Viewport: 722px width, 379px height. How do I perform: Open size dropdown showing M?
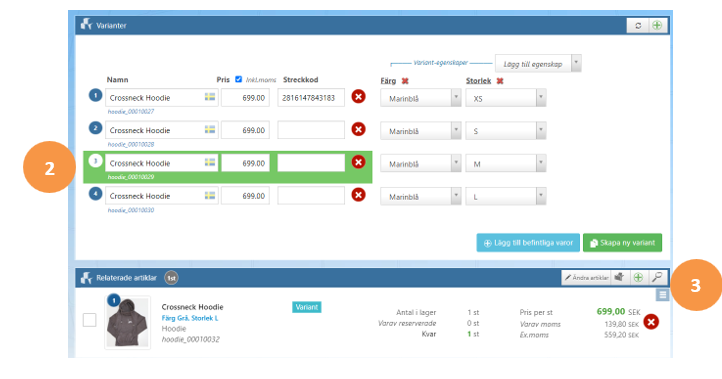click(x=506, y=163)
